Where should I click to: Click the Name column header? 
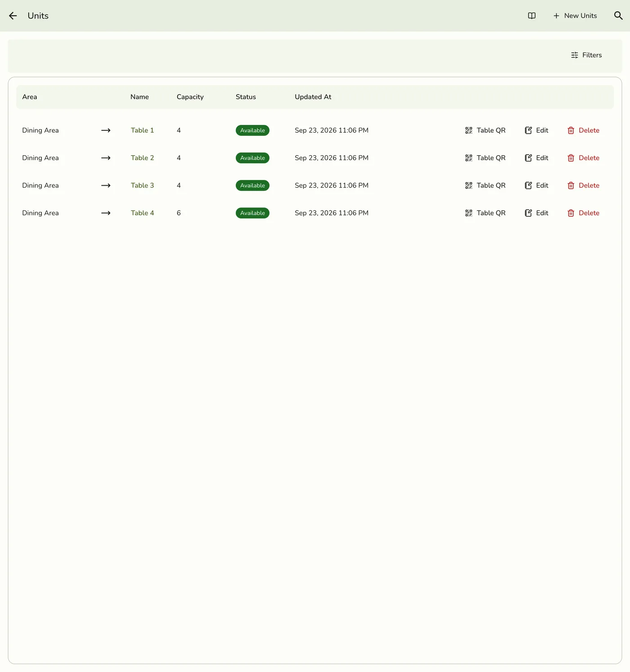click(139, 97)
